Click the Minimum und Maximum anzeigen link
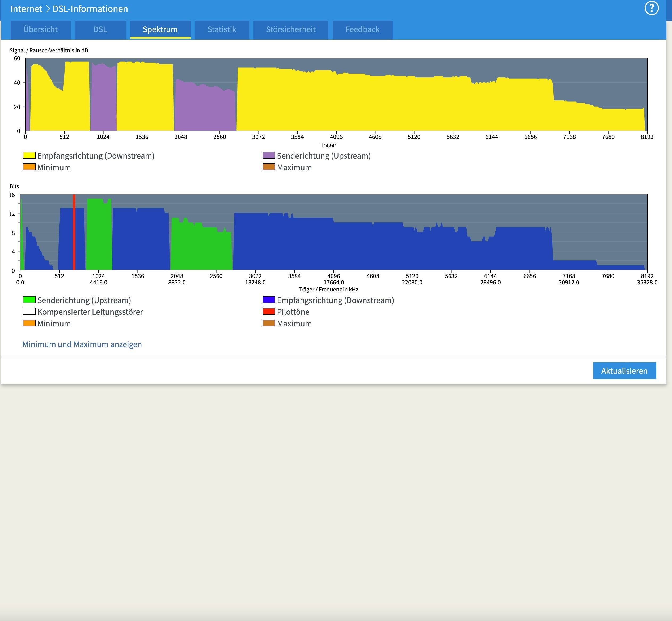The width and height of the screenshot is (672, 621). [82, 344]
